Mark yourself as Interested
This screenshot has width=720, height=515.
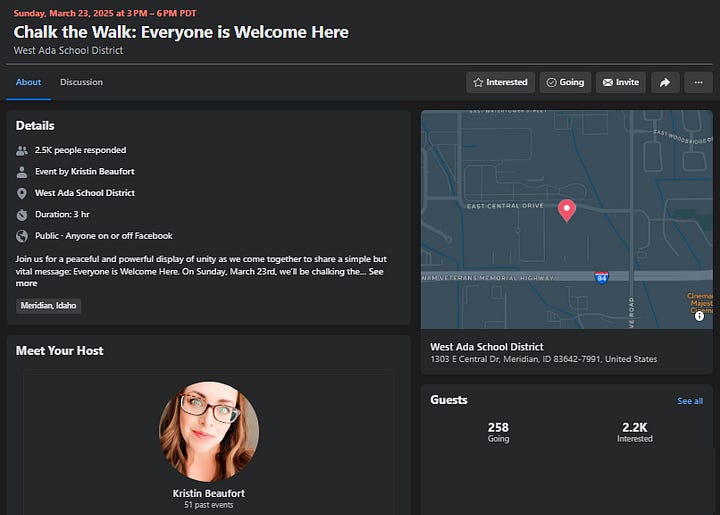(x=501, y=83)
